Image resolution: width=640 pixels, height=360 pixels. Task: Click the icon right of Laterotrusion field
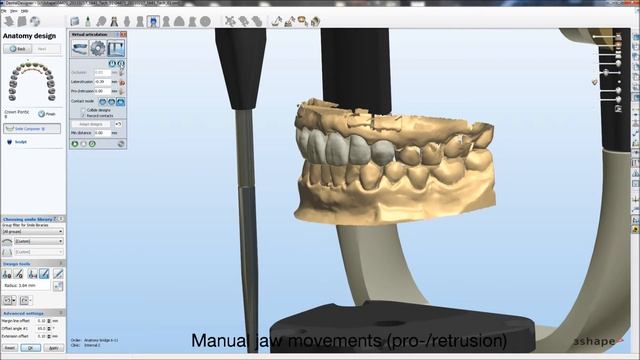pyautogui.click(x=122, y=82)
